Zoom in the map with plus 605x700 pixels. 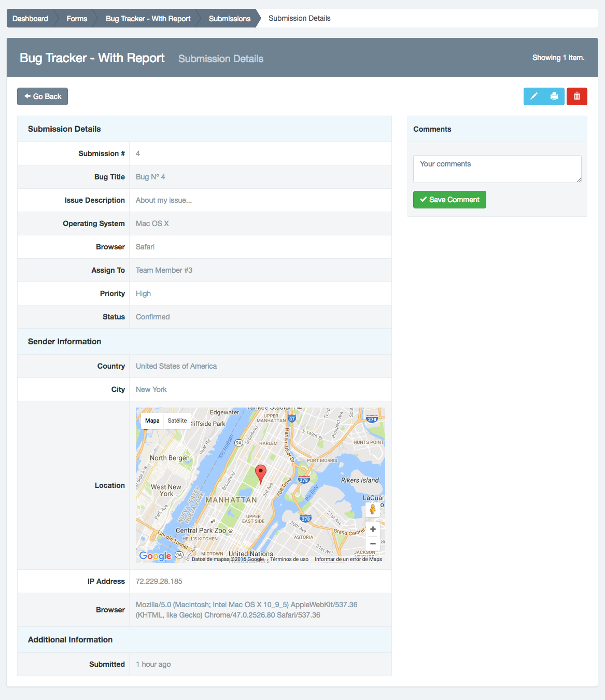coord(372,529)
